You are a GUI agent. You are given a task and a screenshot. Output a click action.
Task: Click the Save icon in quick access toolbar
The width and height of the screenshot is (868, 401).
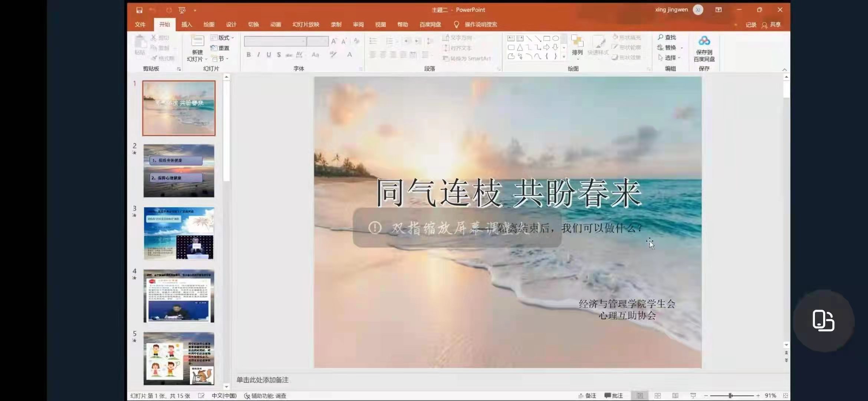[139, 10]
